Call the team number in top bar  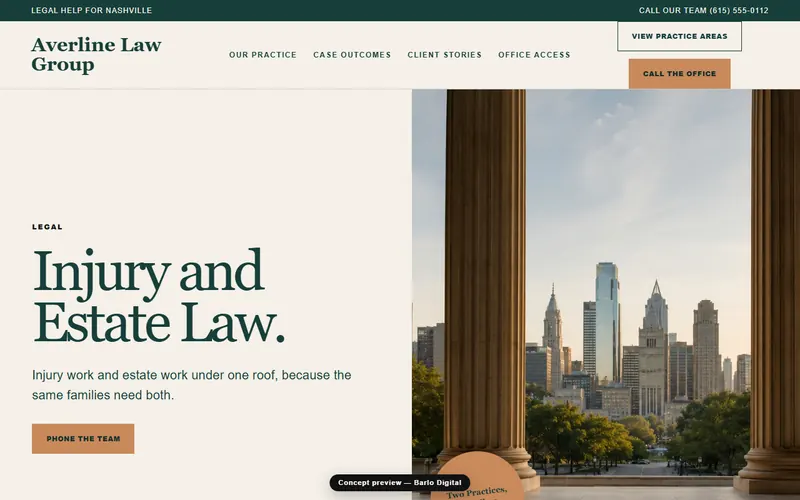tap(703, 10)
